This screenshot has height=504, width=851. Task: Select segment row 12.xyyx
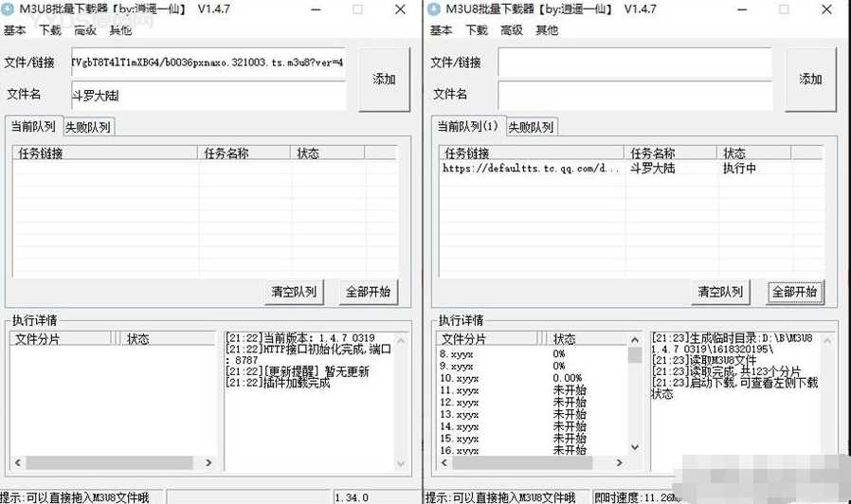point(533,403)
